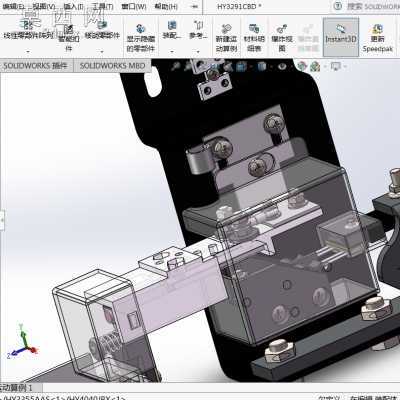Open the 工具(T) menu
This screenshot has width=400, height=400.
[103, 6]
